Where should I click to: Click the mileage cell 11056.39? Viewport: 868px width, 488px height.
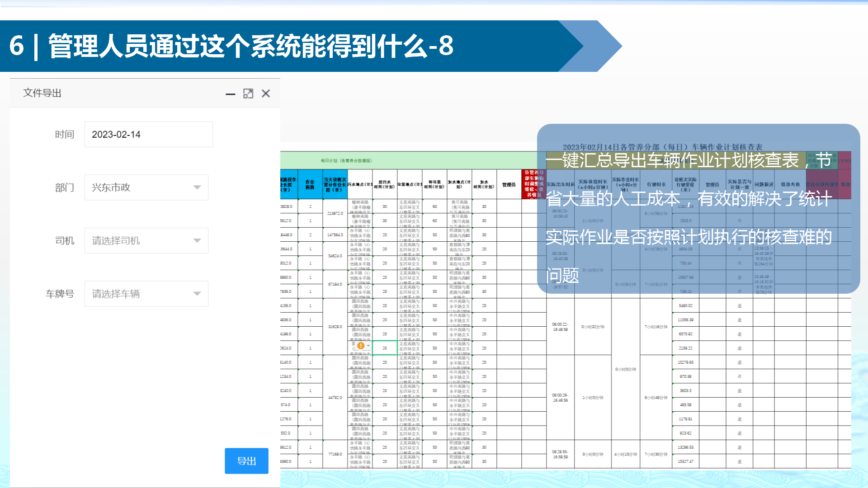(685, 320)
